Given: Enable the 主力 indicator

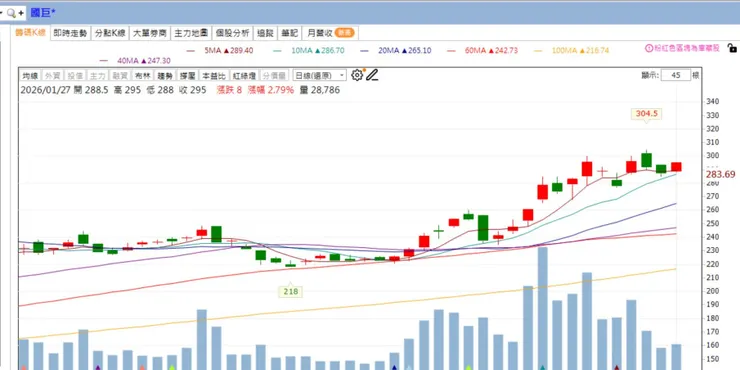Looking at the screenshot, I should (x=97, y=76).
